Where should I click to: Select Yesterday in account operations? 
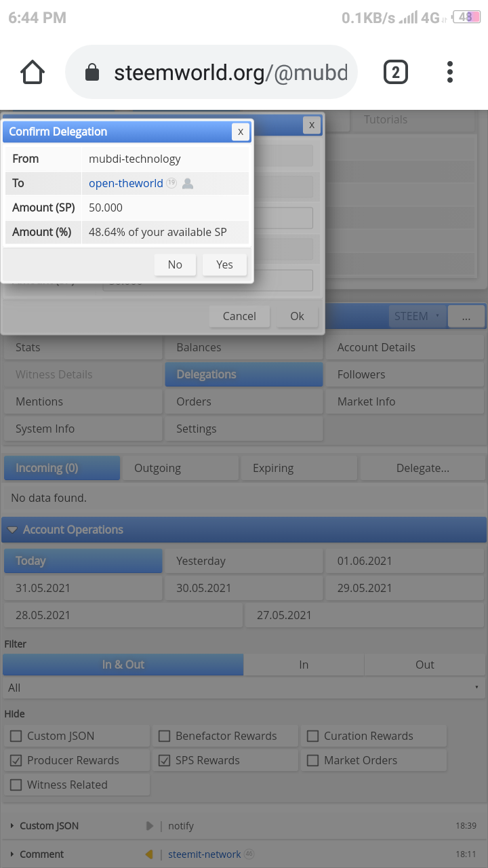pyautogui.click(x=244, y=561)
